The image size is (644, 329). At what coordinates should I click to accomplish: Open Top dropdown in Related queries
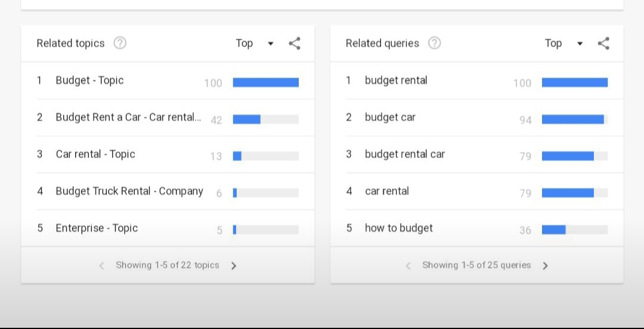[x=563, y=43]
